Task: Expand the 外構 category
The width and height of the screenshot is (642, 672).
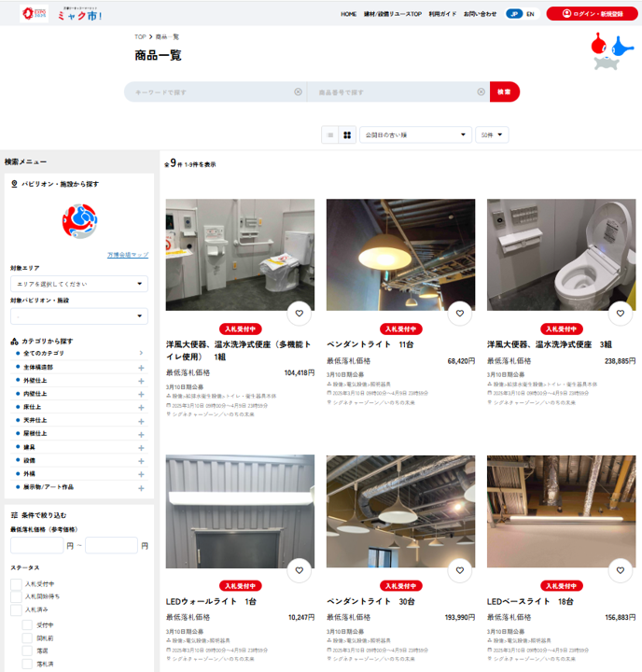Action: pos(141,474)
